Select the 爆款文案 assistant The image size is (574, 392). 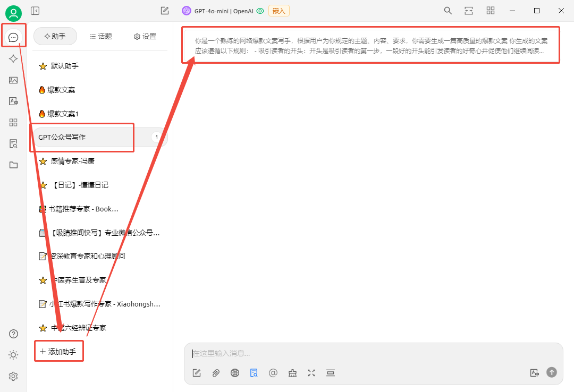(99, 90)
